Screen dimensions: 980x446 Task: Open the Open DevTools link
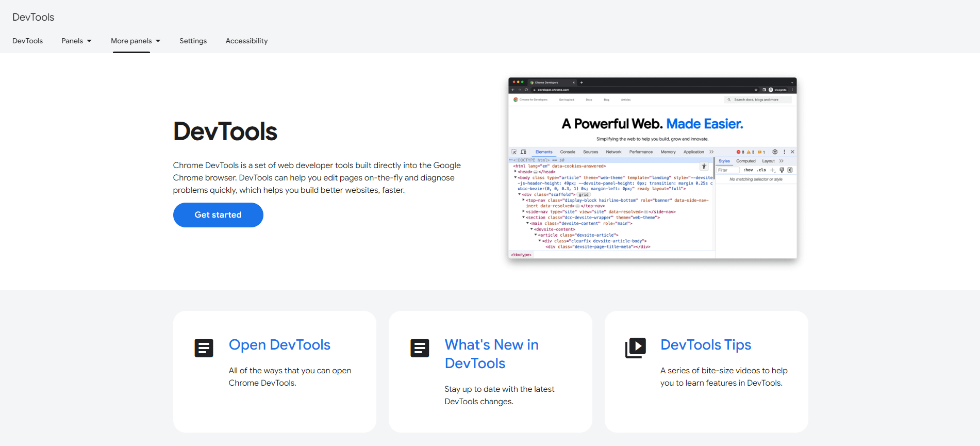[x=279, y=344]
